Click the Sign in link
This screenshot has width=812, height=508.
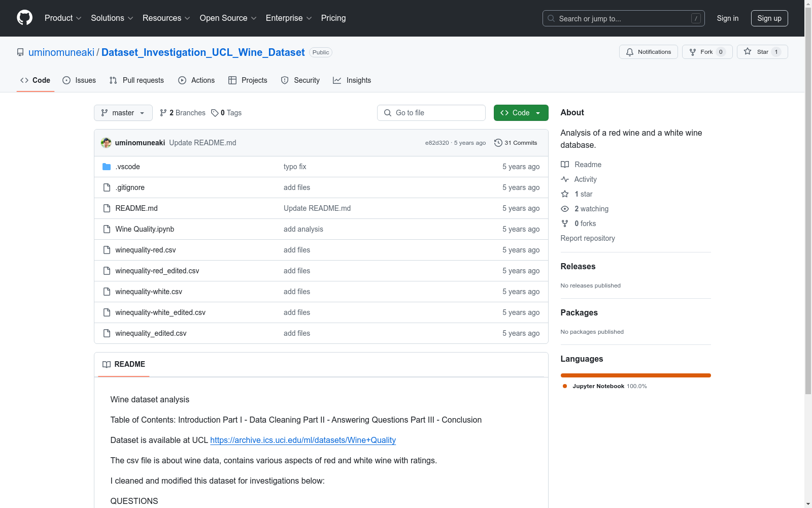click(728, 18)
